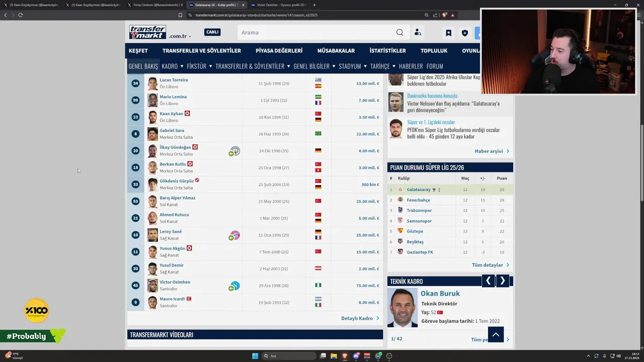Open the Detaylı Kadro link
644x362 pixels.
point(360,318)
